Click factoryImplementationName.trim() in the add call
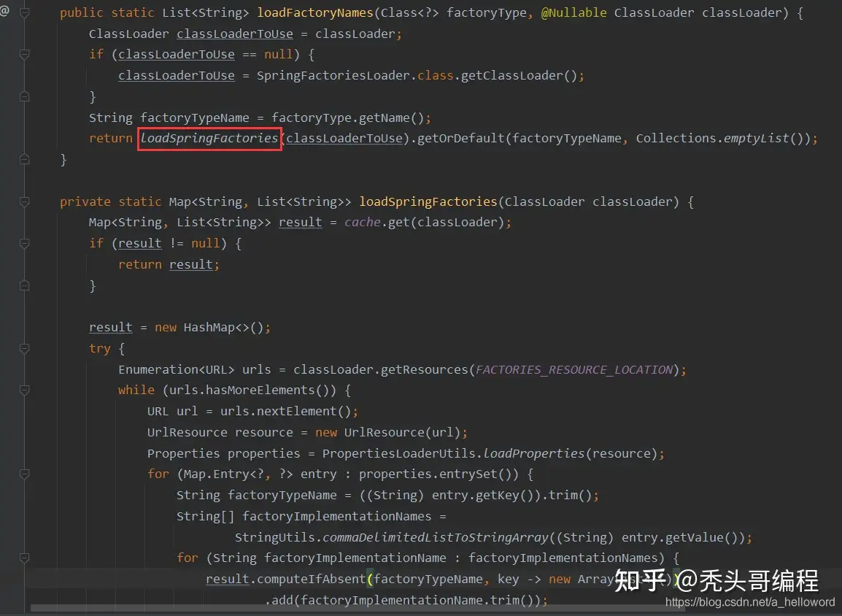 tap(417, 601)
